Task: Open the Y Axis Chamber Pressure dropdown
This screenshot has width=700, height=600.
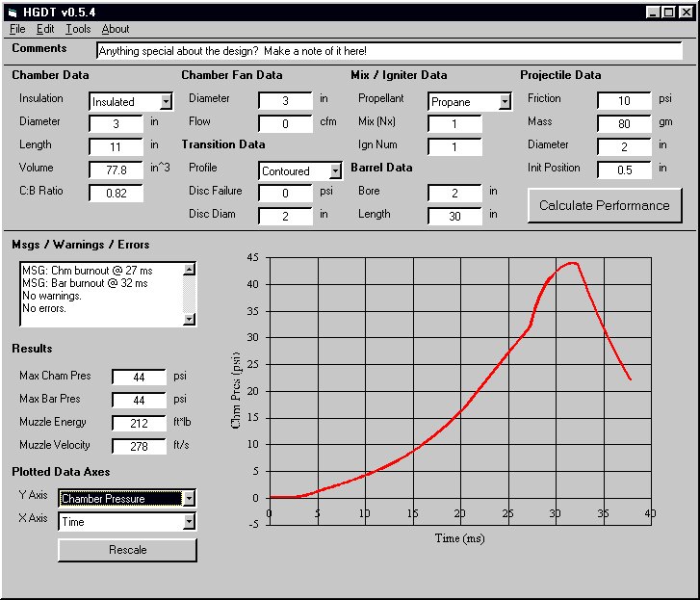Action: [x=189, y=498]
